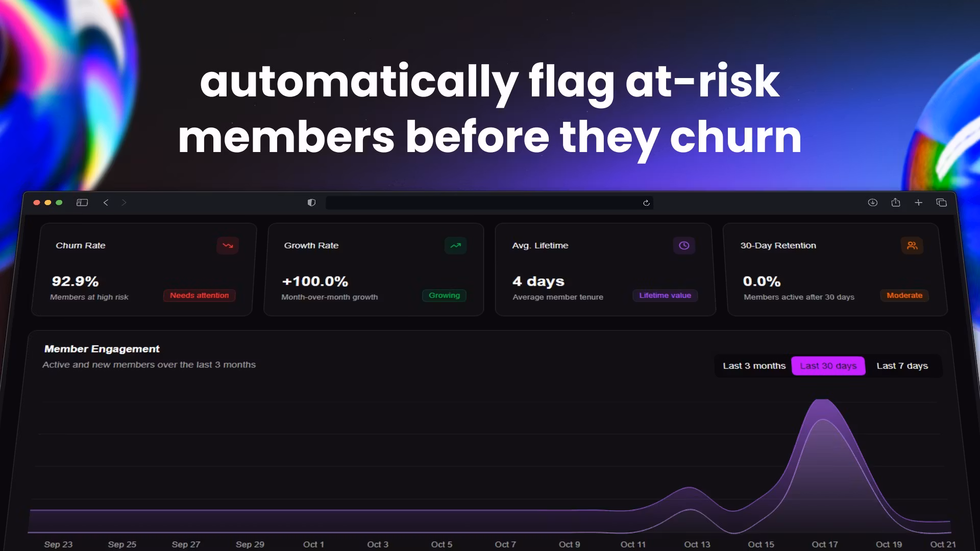980x551 pixels.
Task: Go back with the left chevron
Action: 106,203
